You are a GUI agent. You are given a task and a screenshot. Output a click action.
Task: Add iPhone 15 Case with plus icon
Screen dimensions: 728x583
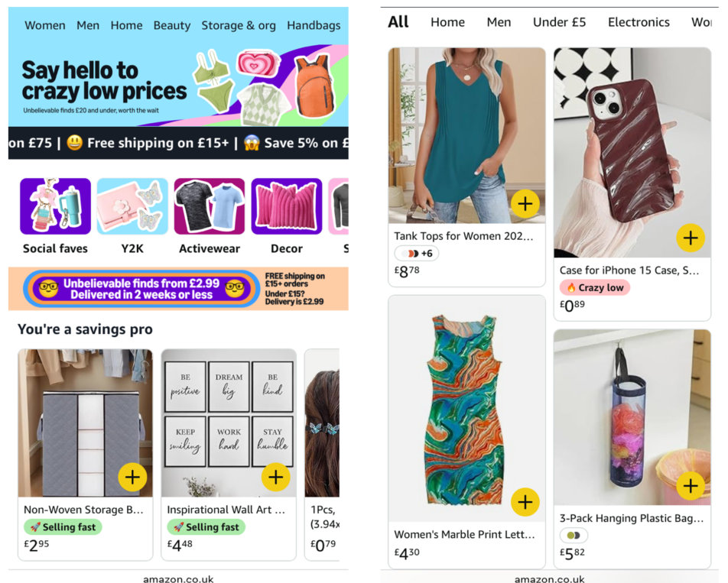[691, 238]
